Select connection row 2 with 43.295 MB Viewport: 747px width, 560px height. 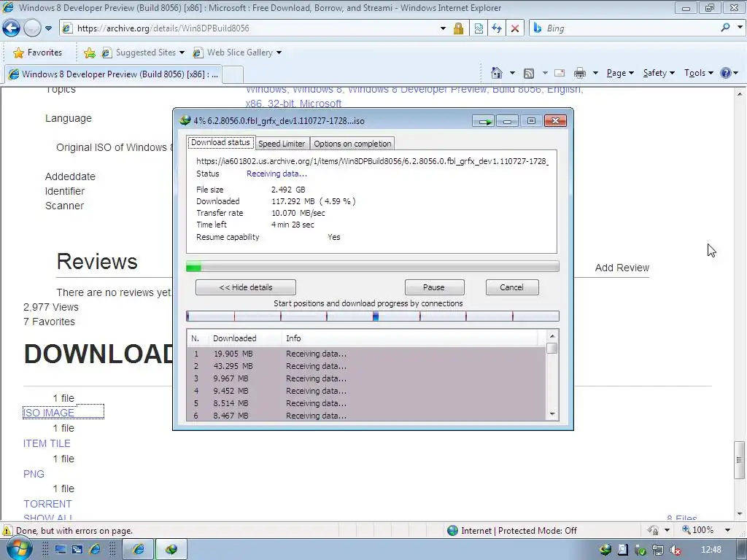pyautogui.click(x=366, y=366)
